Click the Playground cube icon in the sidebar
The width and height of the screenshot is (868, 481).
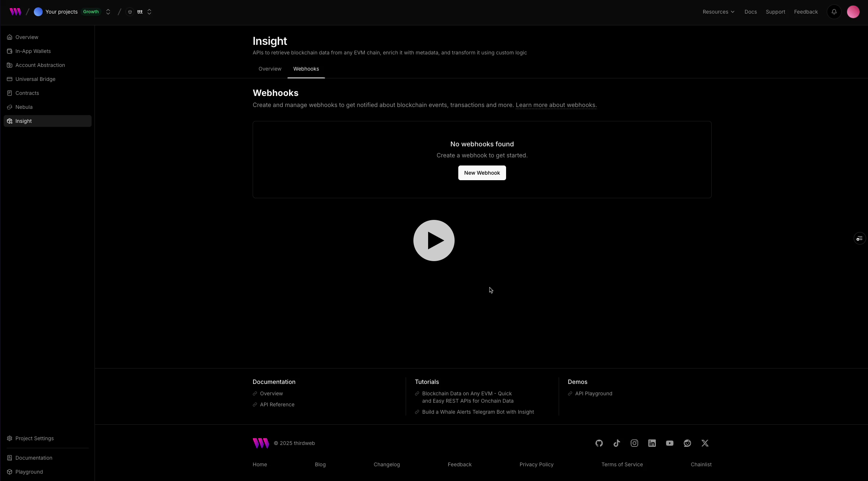click(10, 472)
